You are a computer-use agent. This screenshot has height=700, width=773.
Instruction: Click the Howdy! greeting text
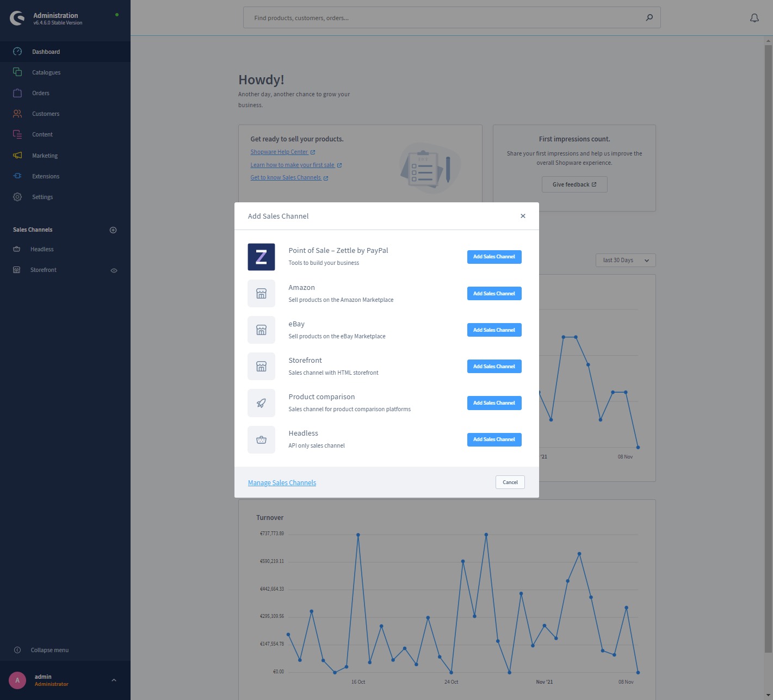pyautogui.click(x=261, y=80)
